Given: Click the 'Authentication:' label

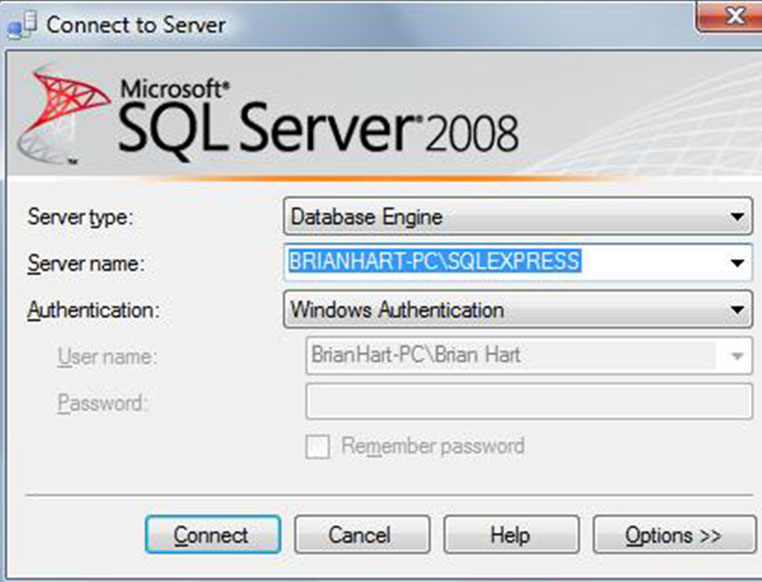Looking at the screenshot, I should pyautogui.click(x=93, y=310).
